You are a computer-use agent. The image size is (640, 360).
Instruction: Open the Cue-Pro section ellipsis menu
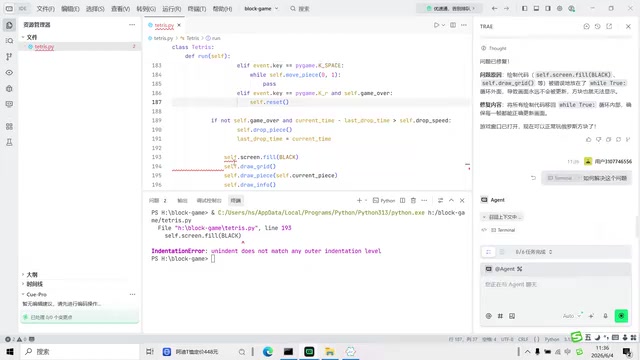click(x=132, y=294)
